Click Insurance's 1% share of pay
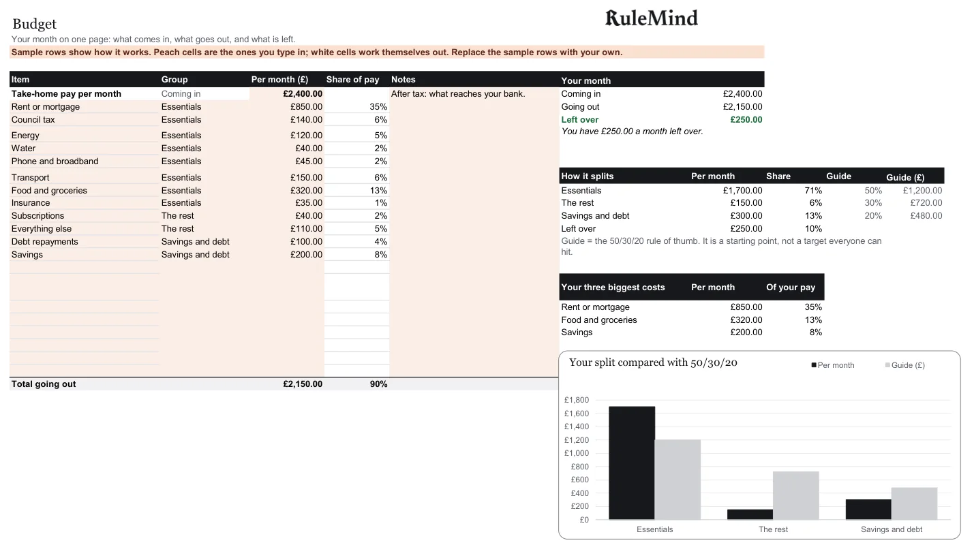This screenshot has width=974, height=560. click(x=380, y=203)
